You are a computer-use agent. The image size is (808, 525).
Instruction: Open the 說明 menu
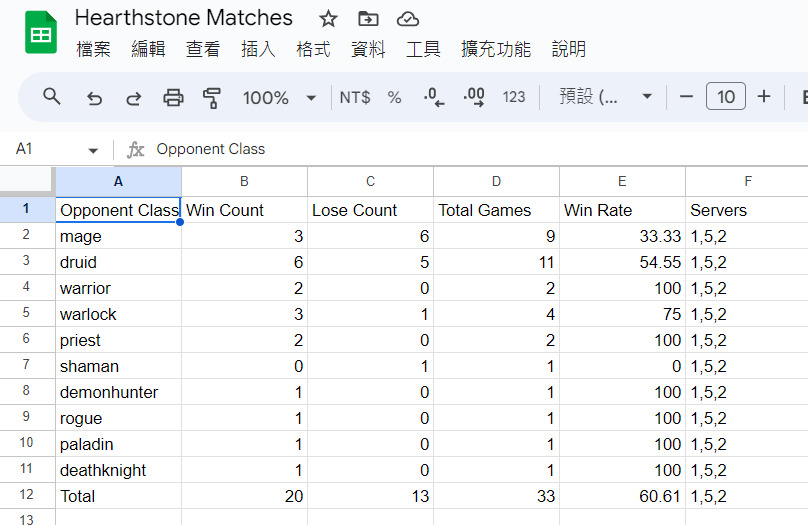568,49
